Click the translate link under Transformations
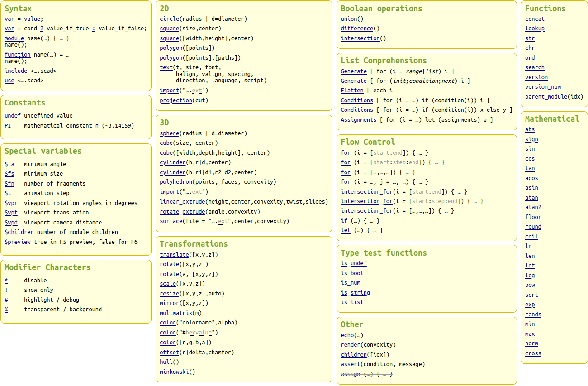This screenshot has width=588, height=386. (x=174, y=255)
